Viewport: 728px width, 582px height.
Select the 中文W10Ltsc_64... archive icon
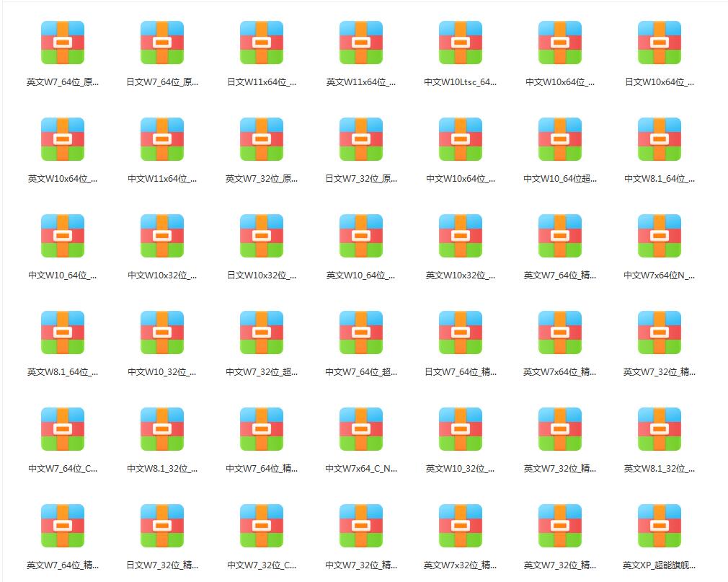461,43
